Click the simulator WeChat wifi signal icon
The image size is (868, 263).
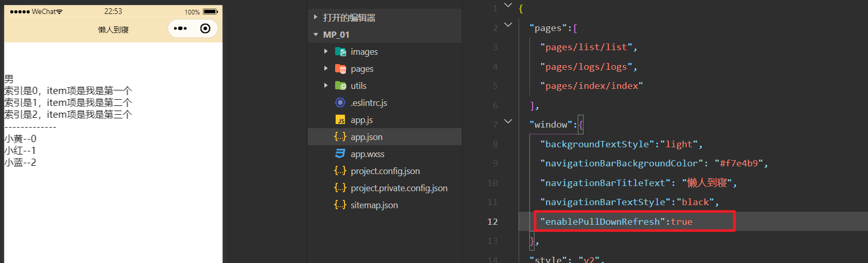click(59, 11)
